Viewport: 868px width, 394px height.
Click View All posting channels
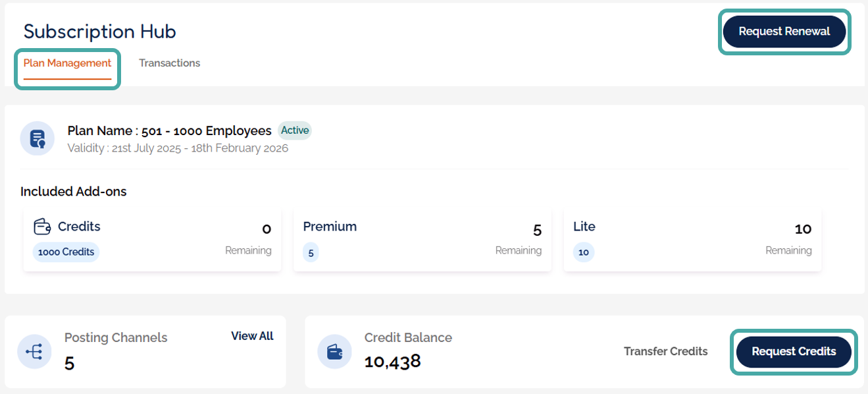tap(252, 336)
